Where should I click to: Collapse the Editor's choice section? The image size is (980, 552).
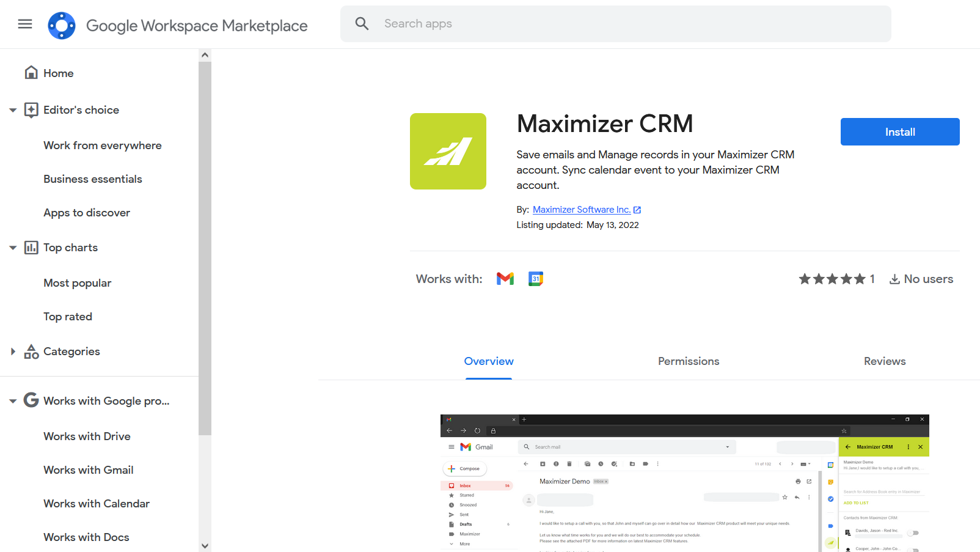click(13, 110)
